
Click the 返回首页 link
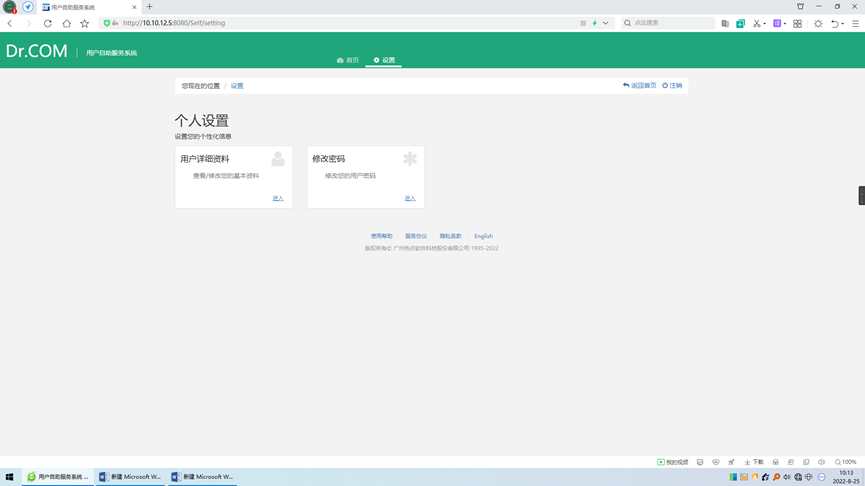pos(640,86)
